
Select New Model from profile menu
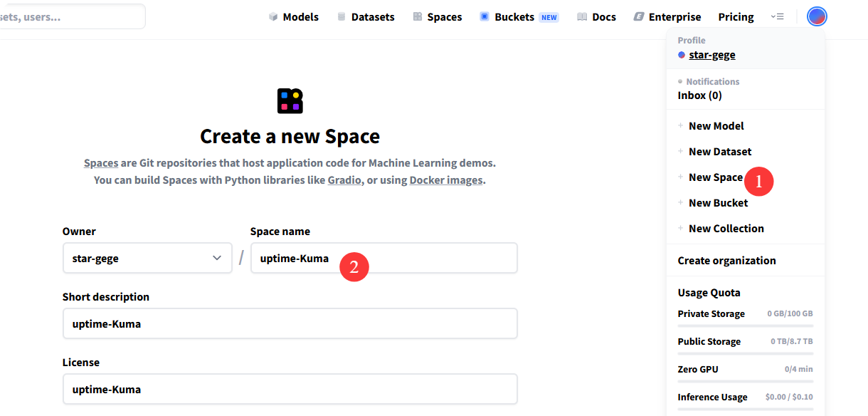(x=716, y=126)
